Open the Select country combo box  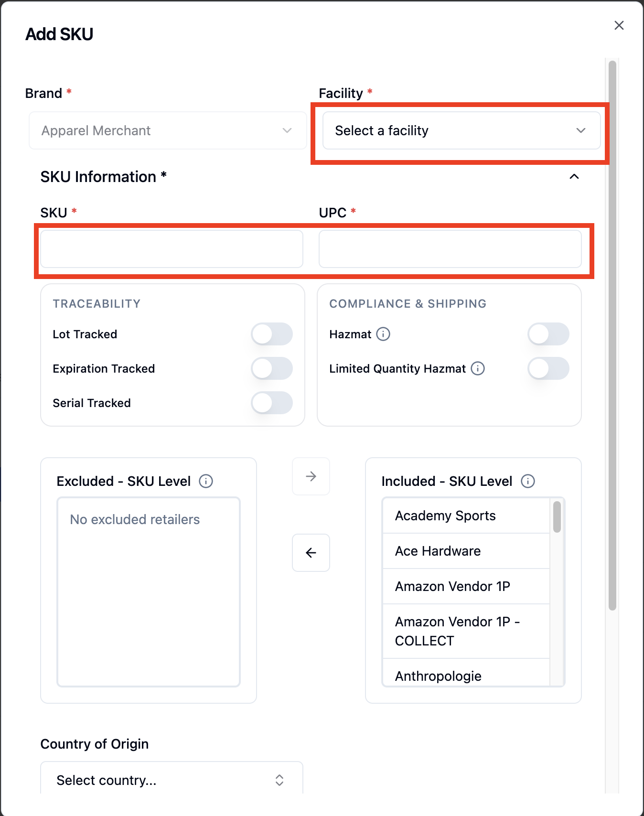[x=172, y=780]
